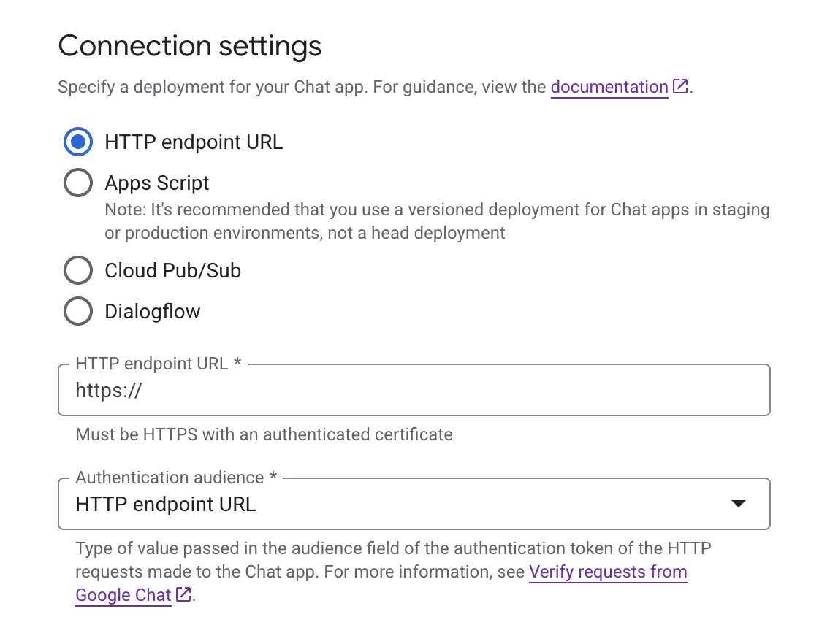Select the Cloud Pub/Sub radio button
Image resolution: width=830 pixels, height=644 pixels.
coord(78,270)
